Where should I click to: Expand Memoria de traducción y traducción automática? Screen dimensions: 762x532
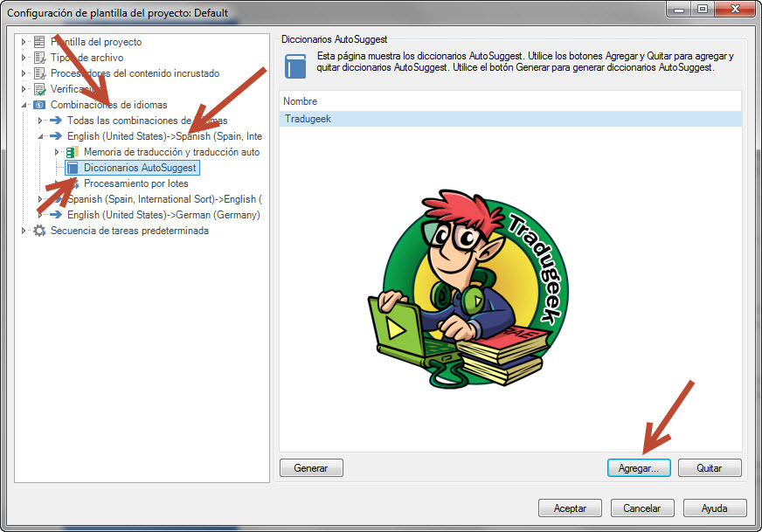pyautogui.click(x=57, y=152)
